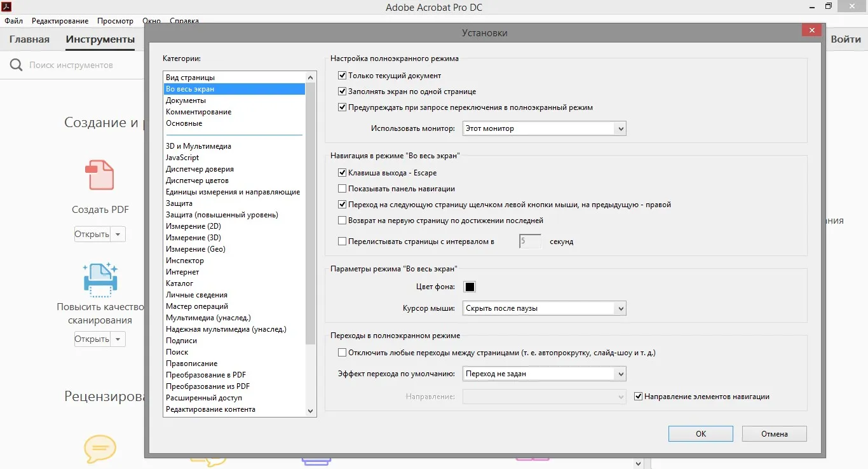Toggle 'Направление элементов навигации' checkbox

point(639,397)
